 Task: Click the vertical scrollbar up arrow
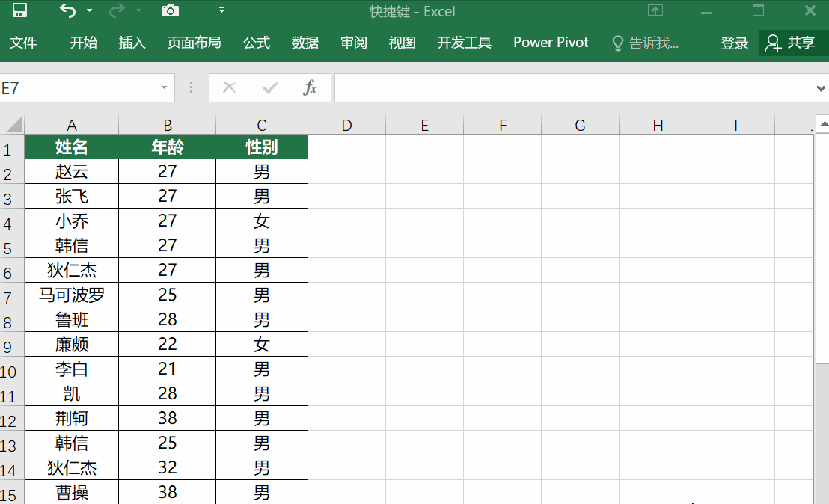[x=823, y=123]
